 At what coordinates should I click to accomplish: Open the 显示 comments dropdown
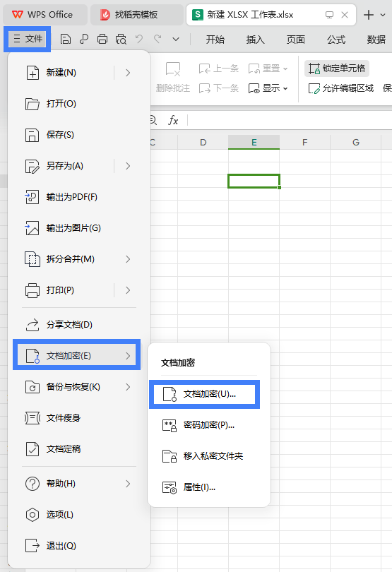click(x=268, y=88)
